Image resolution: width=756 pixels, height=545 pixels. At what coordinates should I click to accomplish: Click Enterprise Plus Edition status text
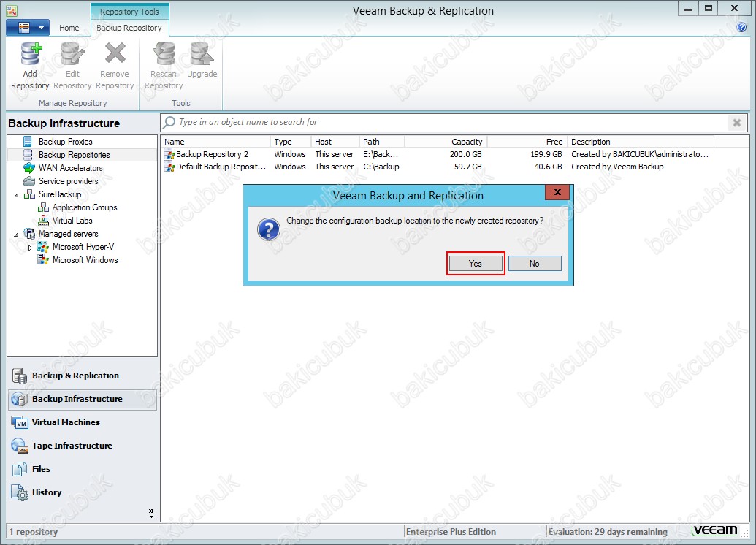[x=451, y=532]
